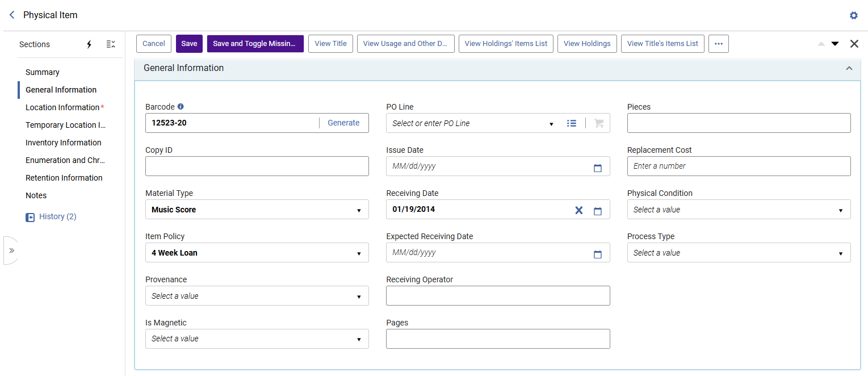Screen dimensions: 868x376
Task: Open the Is Magnetic dropdown
Action: pos(257,339)
